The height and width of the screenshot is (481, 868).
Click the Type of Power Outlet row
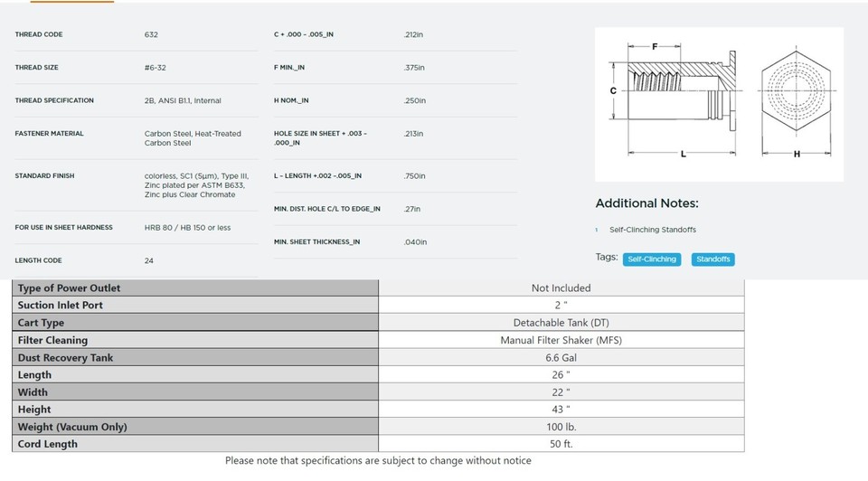point(378,288)
